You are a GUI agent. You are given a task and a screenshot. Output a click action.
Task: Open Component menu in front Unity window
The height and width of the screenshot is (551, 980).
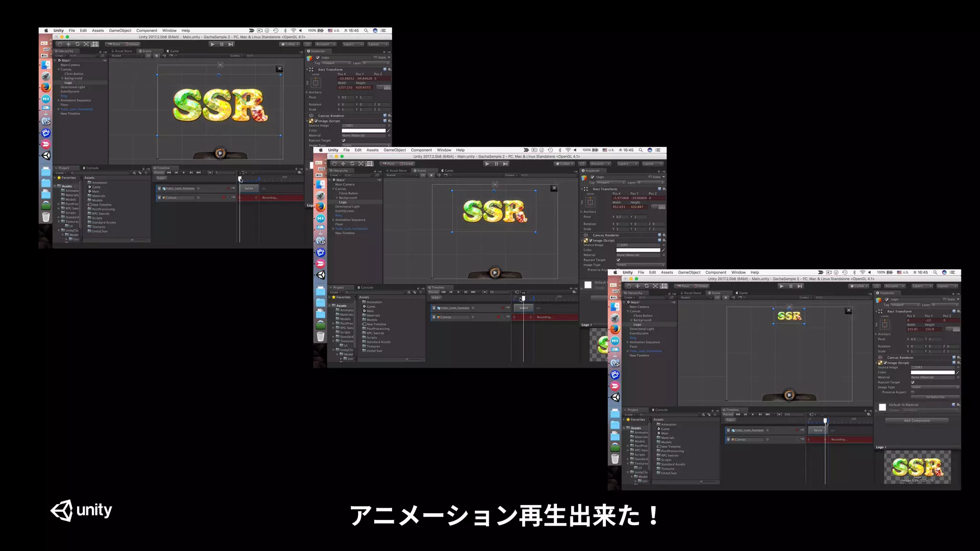[716, 272]
